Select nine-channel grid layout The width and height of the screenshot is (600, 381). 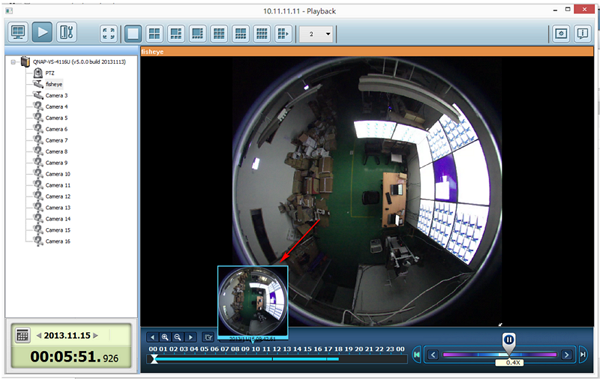coord(219,34)
